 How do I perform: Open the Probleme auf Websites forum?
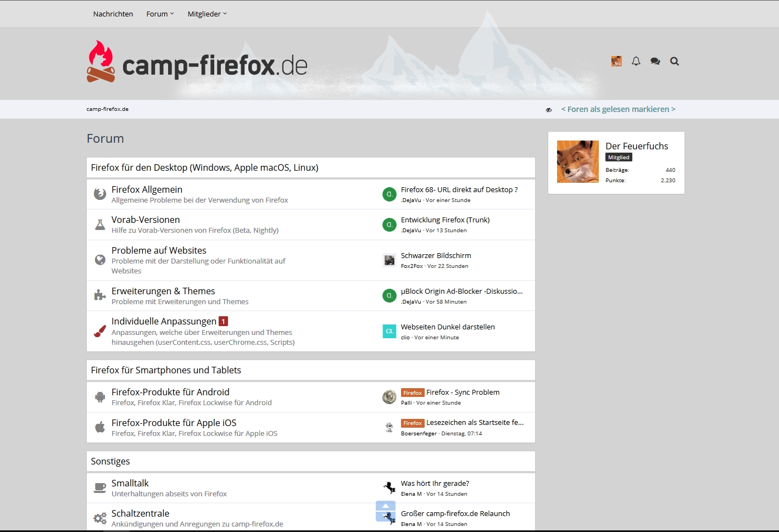coord(159,250)
